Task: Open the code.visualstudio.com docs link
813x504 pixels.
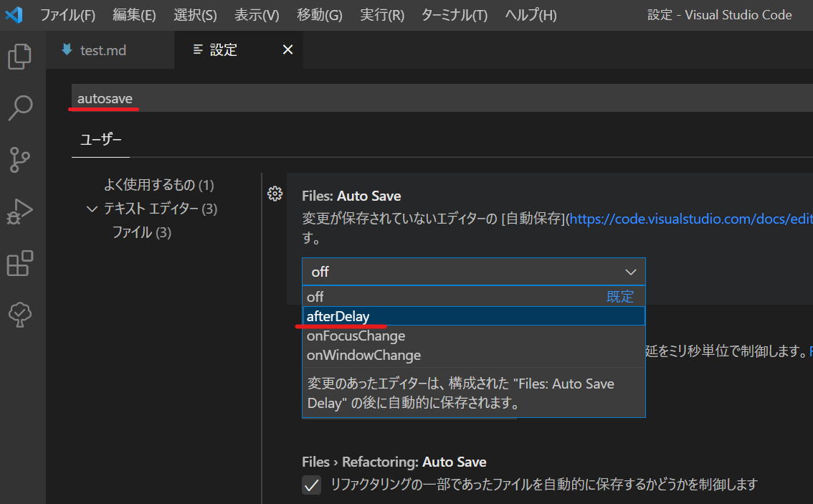Action: (690, 219)
